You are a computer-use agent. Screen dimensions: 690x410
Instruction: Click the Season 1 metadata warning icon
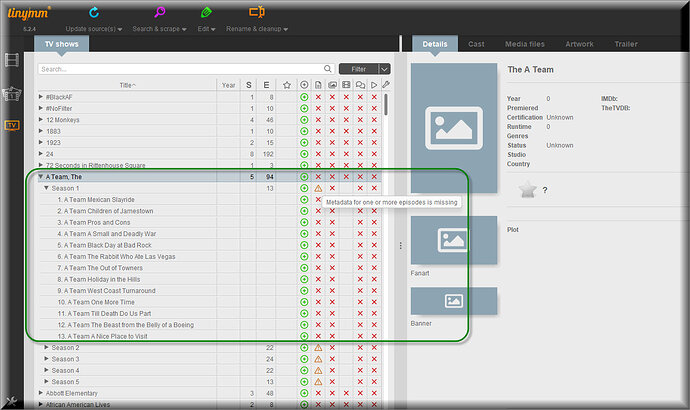318,188
